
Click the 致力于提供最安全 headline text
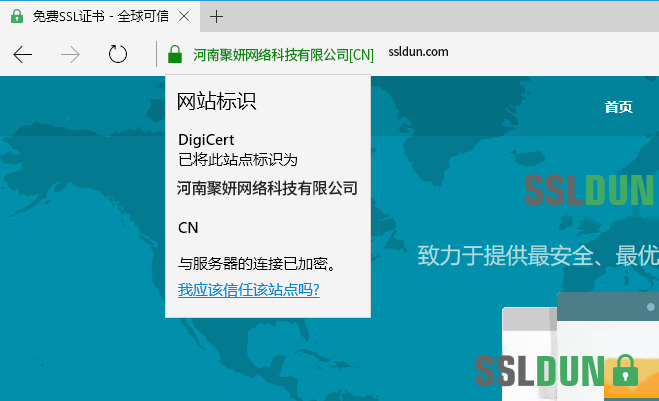(537, 253)
